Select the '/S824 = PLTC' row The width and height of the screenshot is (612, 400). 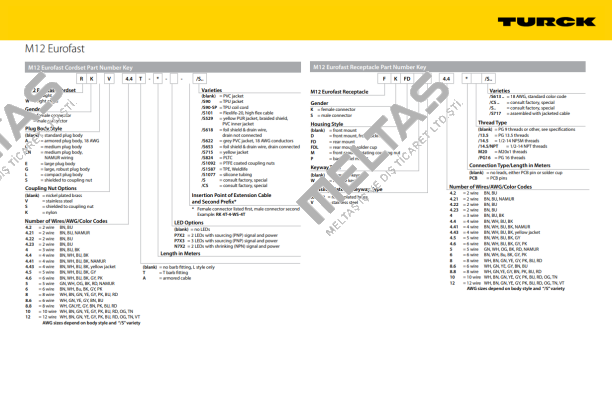pos(217,158)
